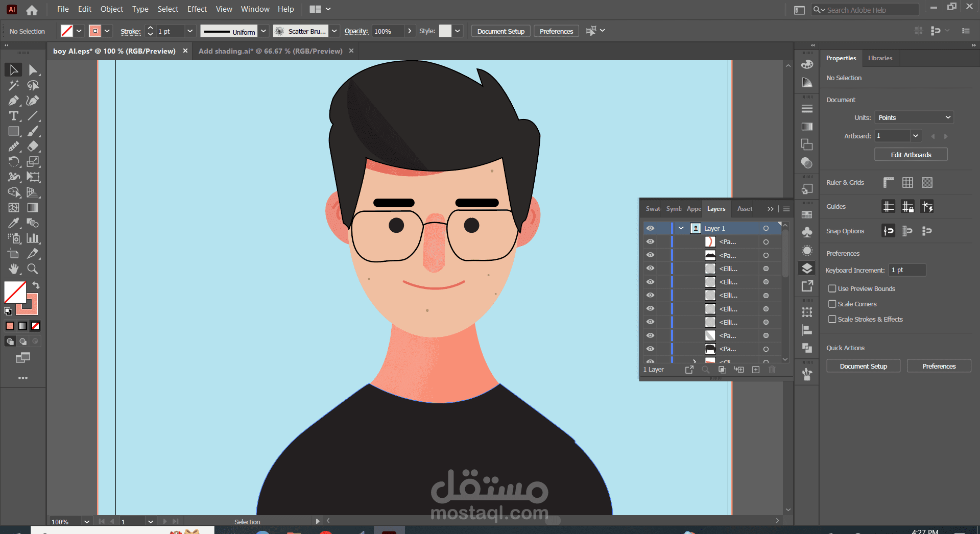Select the Type tool
The height and width of the screenshot is (534, 980).
click(13, 116)
